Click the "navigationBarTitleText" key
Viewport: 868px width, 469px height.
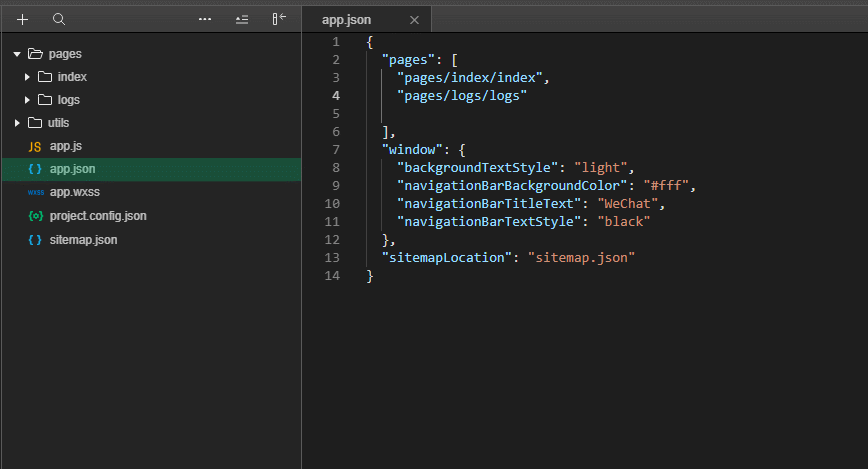tap(489, 204)
